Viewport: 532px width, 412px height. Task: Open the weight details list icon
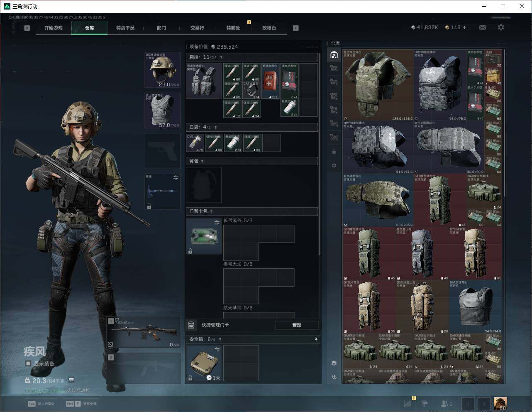point(71,380)
